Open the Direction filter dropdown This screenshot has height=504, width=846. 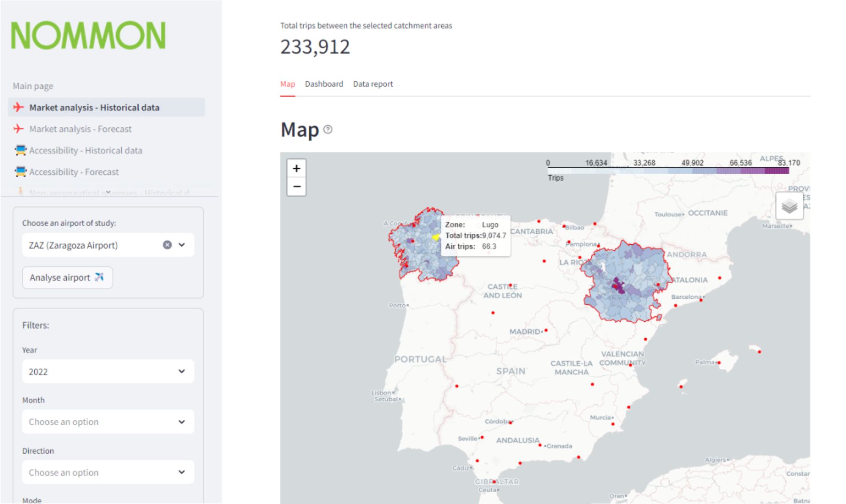tap(108, 472)
